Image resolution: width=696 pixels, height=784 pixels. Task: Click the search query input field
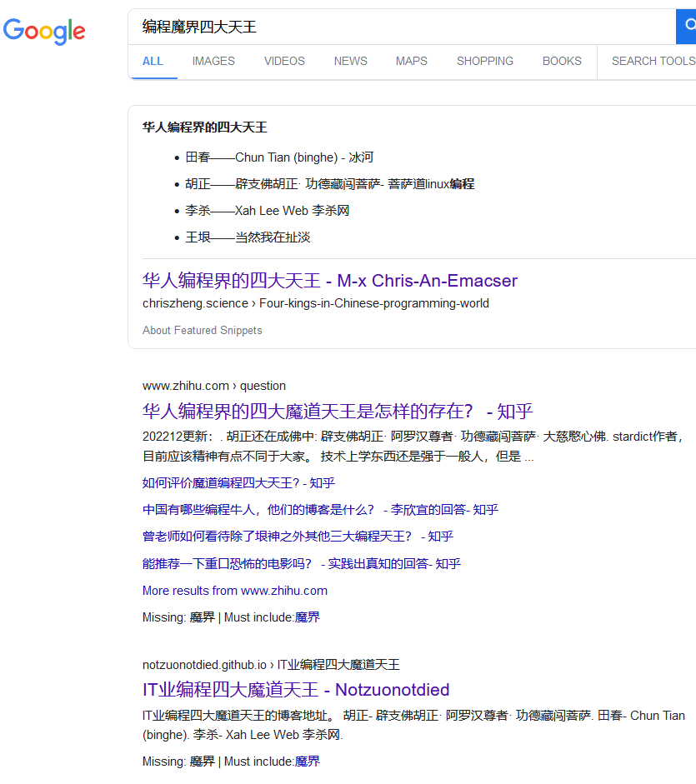click(400, 27)
